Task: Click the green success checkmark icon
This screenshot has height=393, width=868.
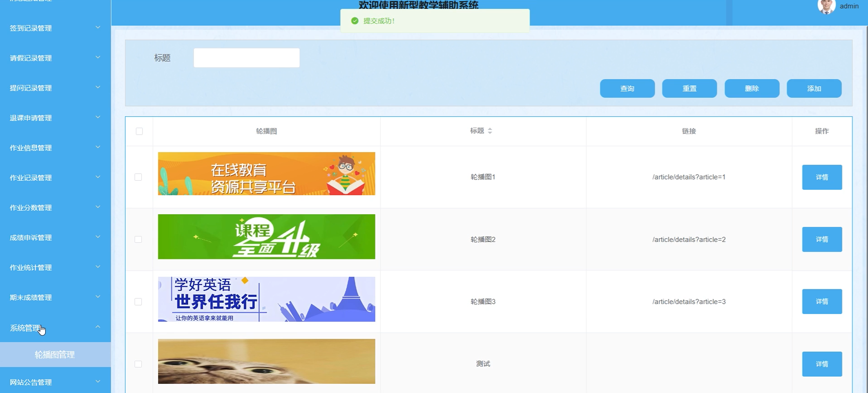Action: tap(355, 21)
